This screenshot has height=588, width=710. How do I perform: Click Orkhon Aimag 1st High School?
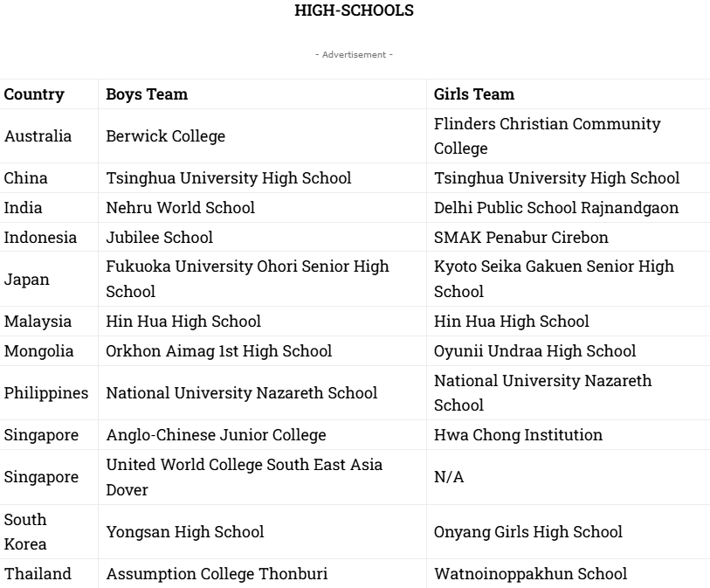point(219,351)
